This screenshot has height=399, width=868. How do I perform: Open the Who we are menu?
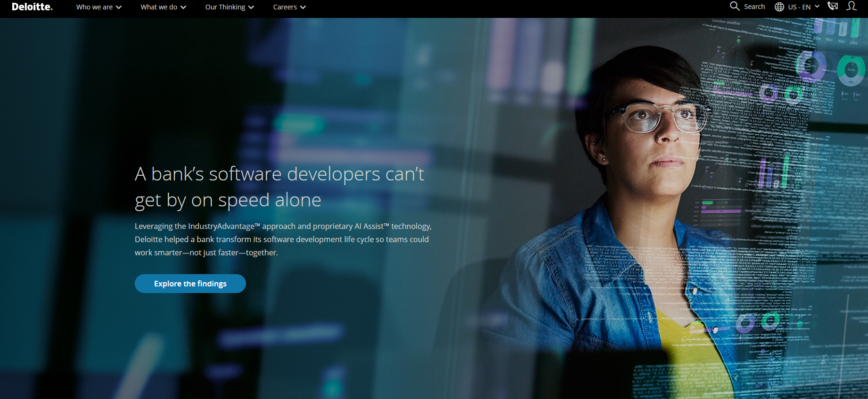(94, 7)
